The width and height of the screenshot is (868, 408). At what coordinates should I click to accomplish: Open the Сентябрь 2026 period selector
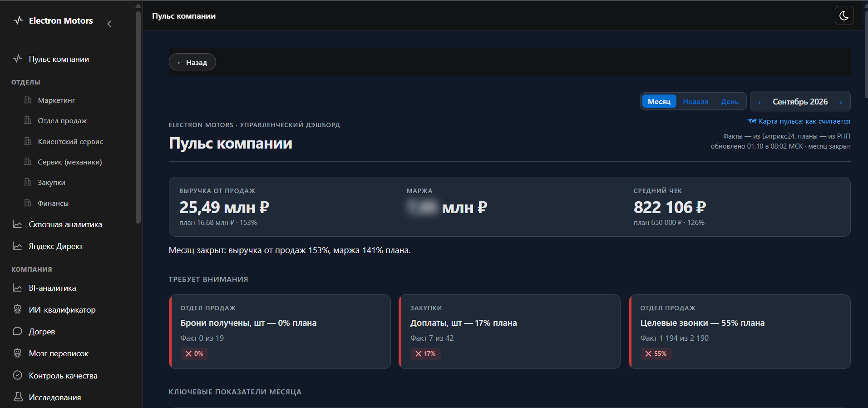800,102
